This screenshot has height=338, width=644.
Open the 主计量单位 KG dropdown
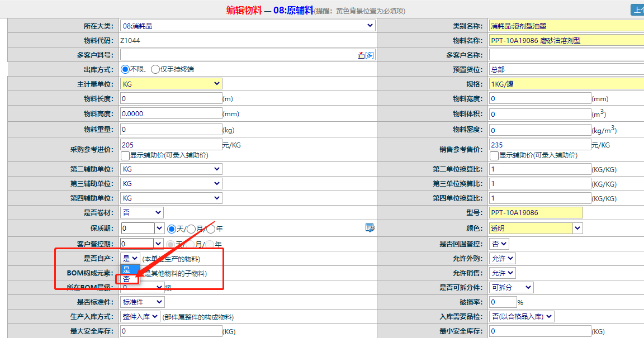click(171, 84)
